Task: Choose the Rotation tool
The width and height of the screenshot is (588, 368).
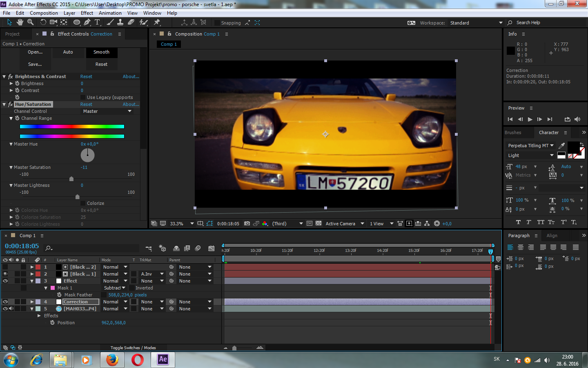Action: pyautogui.click(x=43, y=22)
